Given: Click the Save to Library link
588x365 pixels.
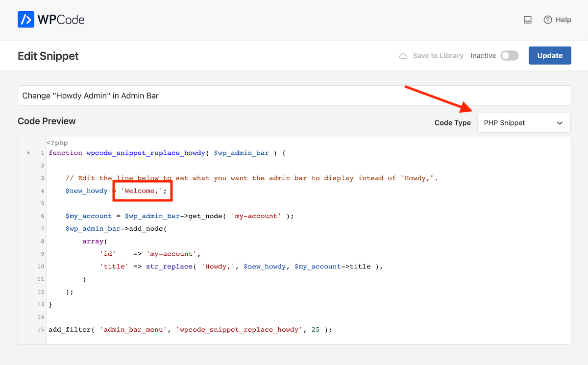Looking at the screenshot, I should point(438,56).
